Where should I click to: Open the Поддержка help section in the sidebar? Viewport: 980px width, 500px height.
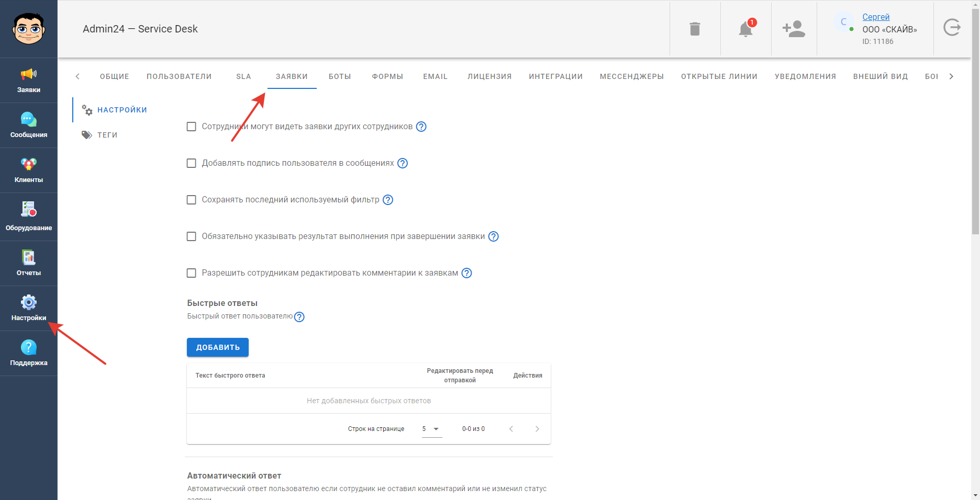[29, 354]
